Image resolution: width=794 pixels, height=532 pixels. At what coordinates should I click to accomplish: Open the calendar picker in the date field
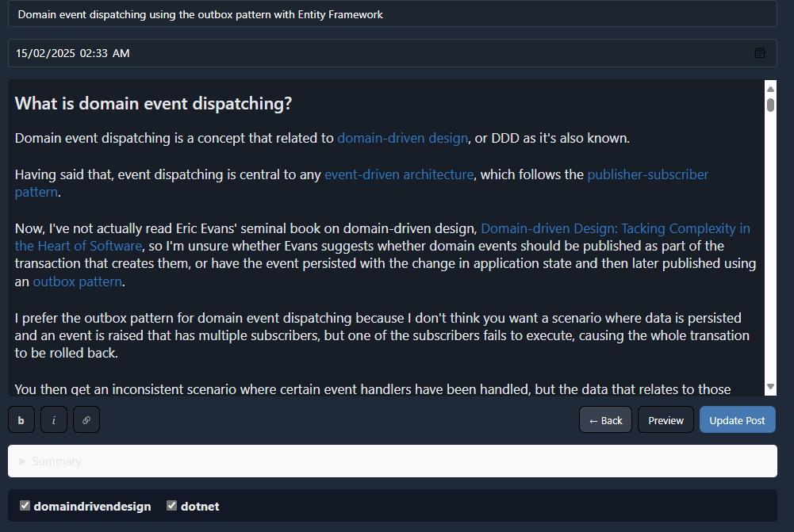[x=760, y=53]
